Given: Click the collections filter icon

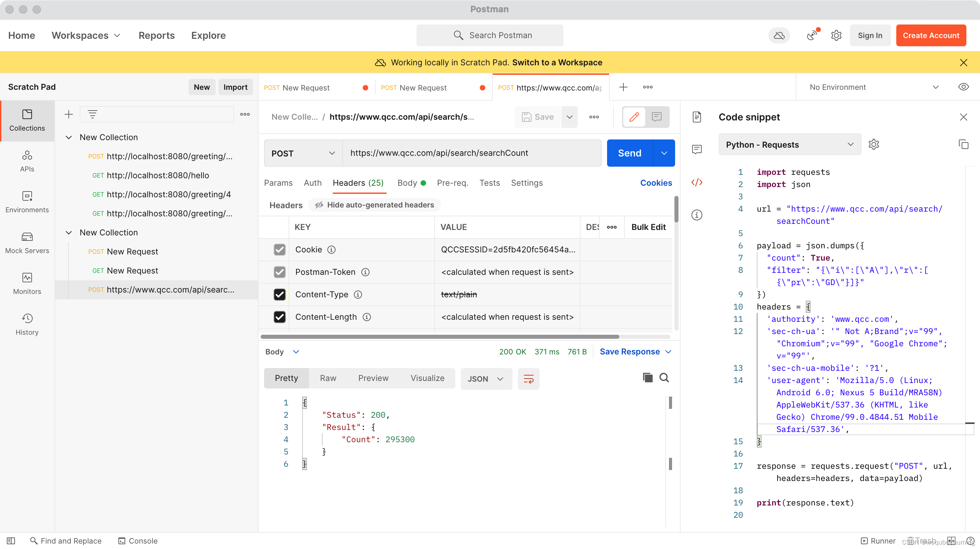Looking at the screenshot, I should [93, 114].
